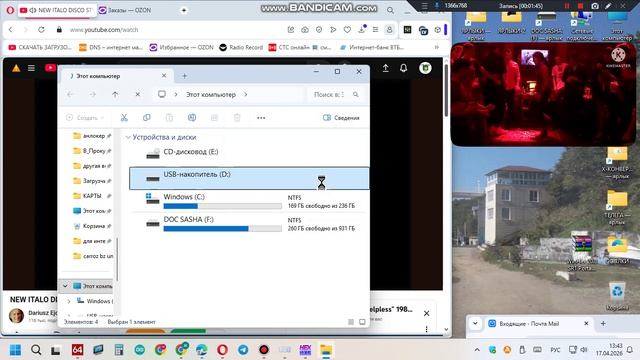The width and height of the screenshot is (640, 360).
Task: Open Opera easy setup lines icon
Action: point(376,30)
